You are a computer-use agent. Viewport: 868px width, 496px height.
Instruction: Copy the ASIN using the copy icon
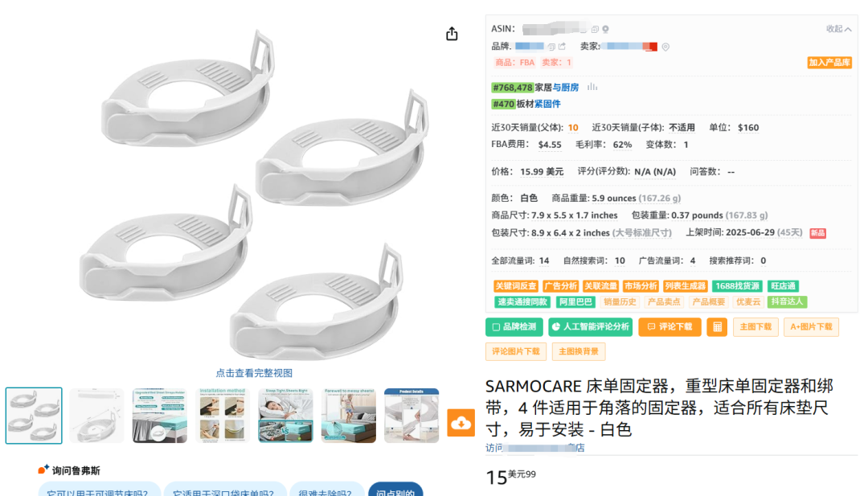[595, 29]
